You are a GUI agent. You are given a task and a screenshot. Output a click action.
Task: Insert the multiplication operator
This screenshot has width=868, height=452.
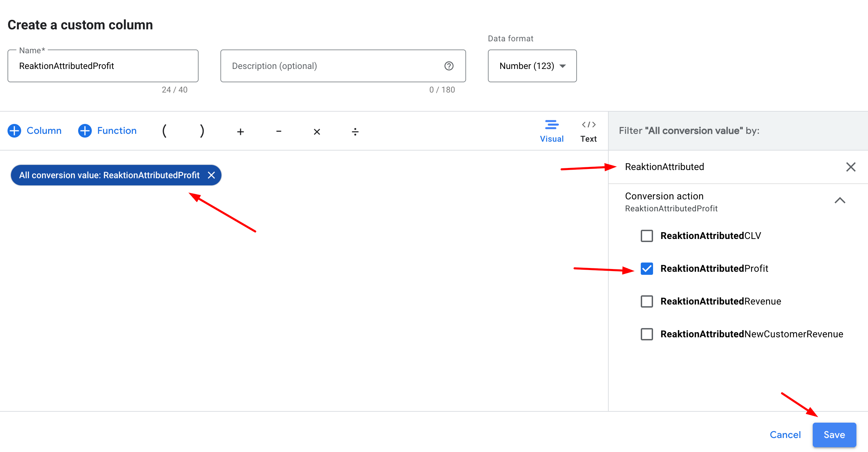pyautogui.click(x=317, y=132)
